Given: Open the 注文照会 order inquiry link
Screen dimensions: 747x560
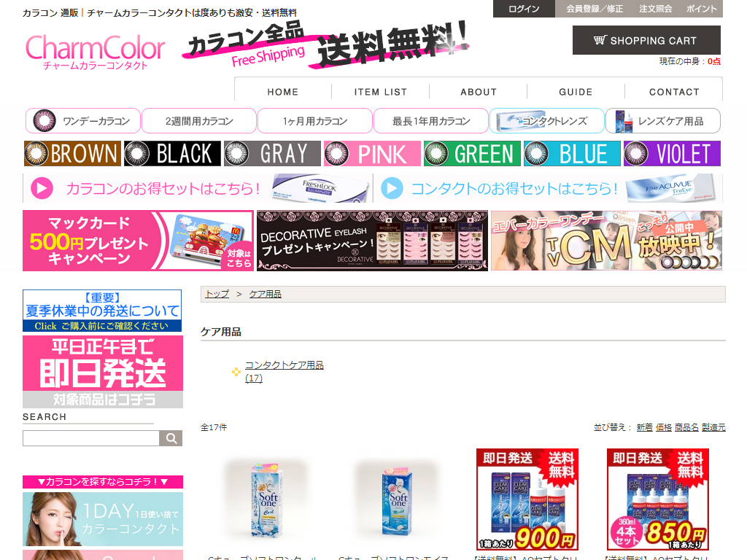Looking at the screenshot, I should click(655, 9).
